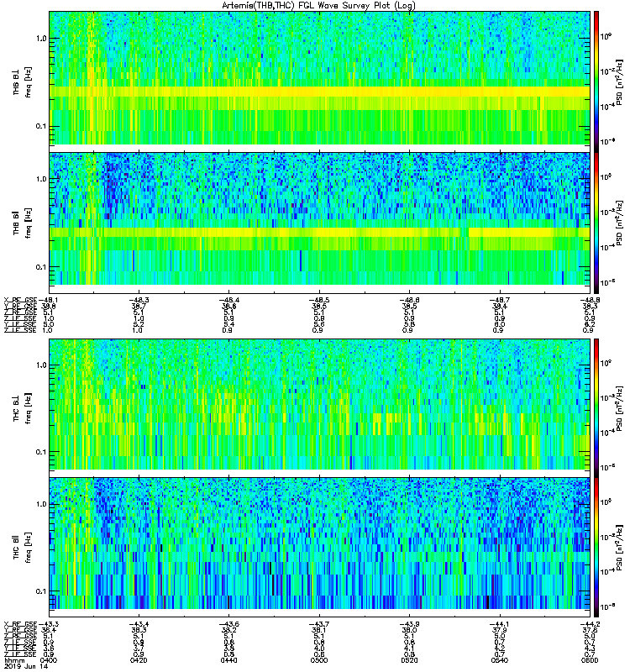The height and width of the screenshot is (672, 630).
Task: Select the 'THB B∥ freq [Hz]' axis label
Action: pyautogui.click(x=23, y=223)
